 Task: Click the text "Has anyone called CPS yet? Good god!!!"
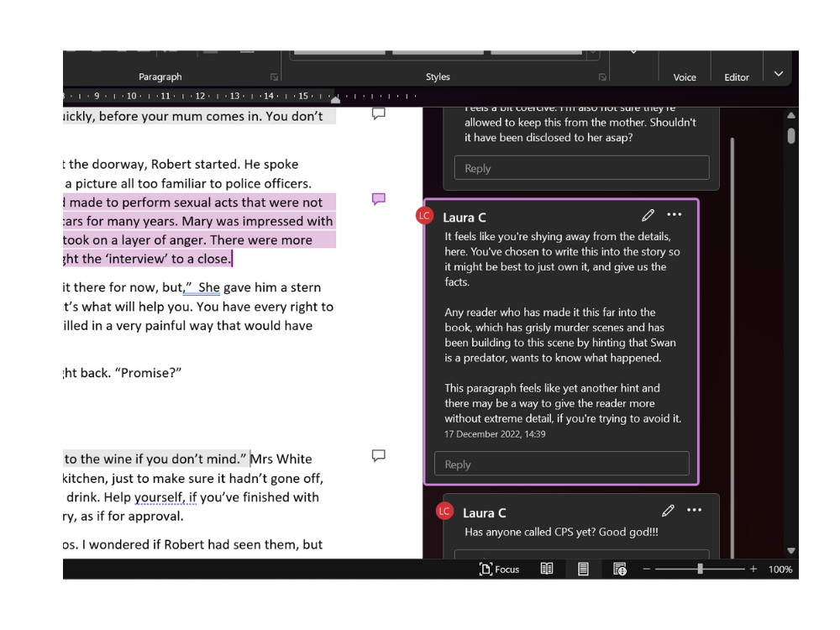point(561,532)
